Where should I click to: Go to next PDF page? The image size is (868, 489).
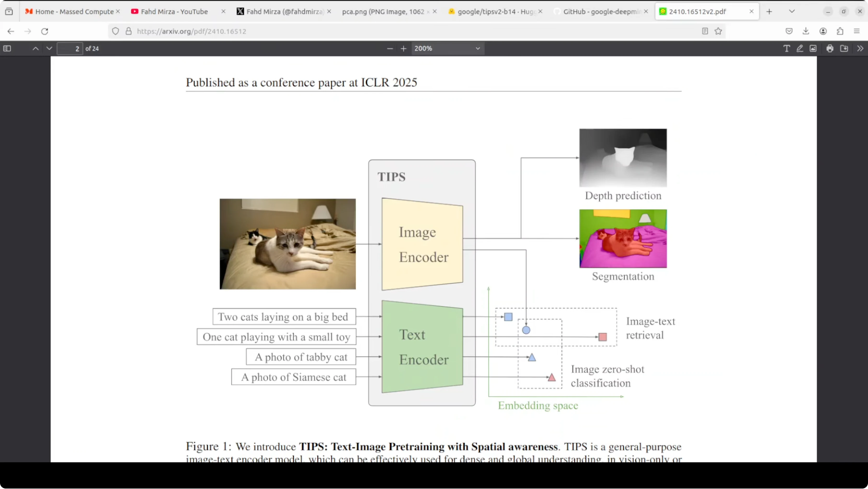point(49,49)
